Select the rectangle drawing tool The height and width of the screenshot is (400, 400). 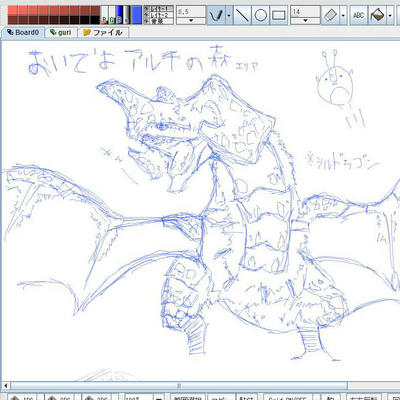279,15
